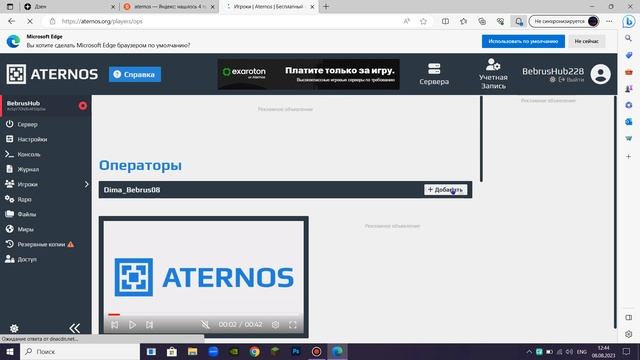Open split screen icon

[445, 21]
